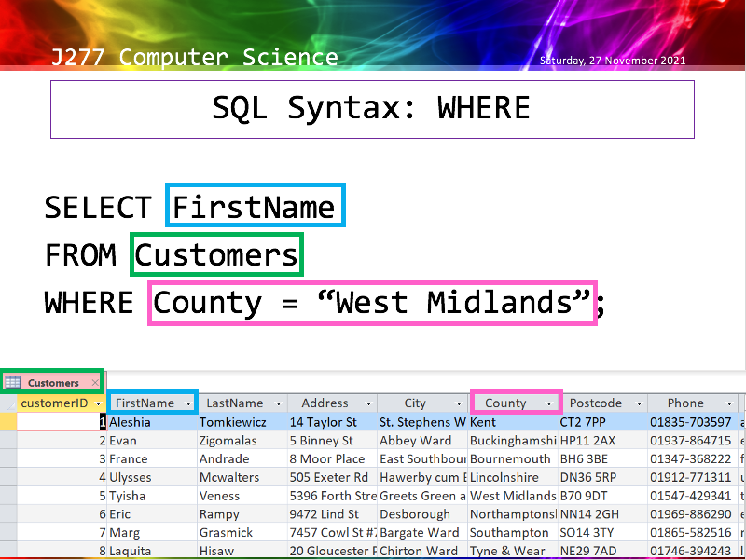Open the Address column filter dropdown
Screen dimensions: 746x560
pyautogui.click(x=367, y=403)
